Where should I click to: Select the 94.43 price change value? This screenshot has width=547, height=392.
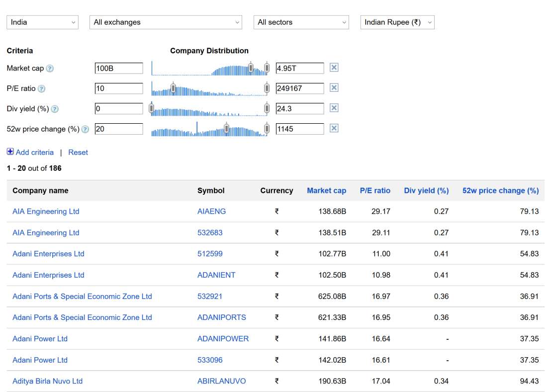click(x=529, y=381)
